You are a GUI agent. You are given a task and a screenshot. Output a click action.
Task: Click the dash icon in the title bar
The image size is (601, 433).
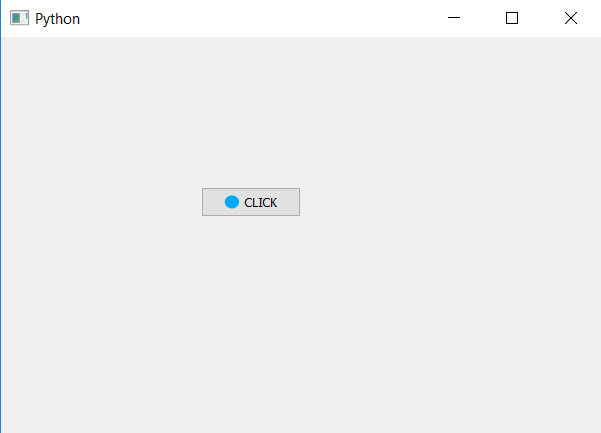click(454, 18)
